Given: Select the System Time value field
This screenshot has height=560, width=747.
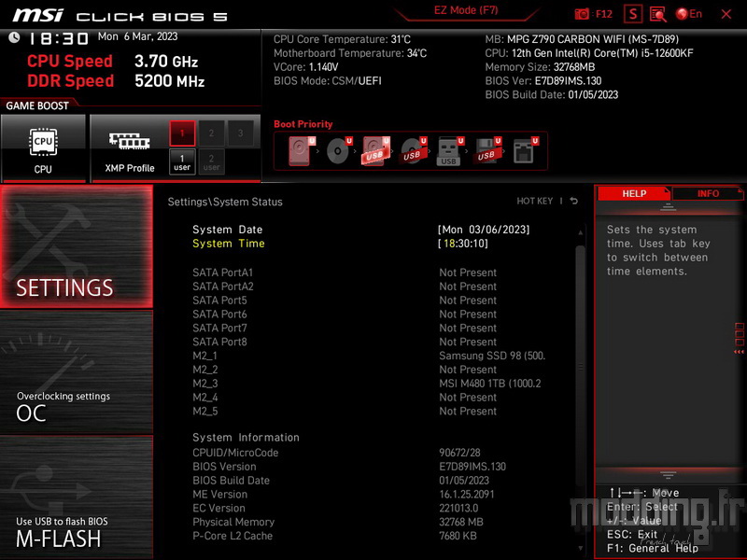Looking at the screenshot, I should tap(463, 244).
